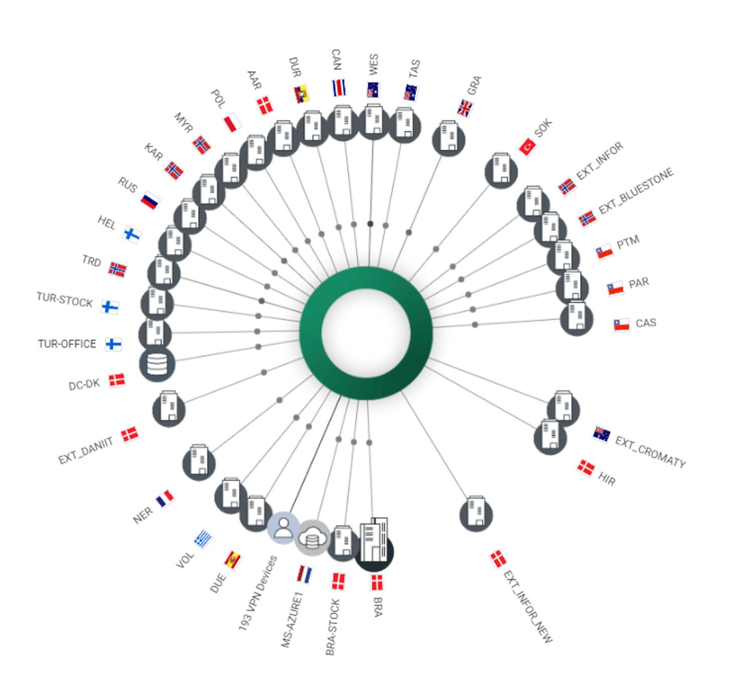Select the RUS site building node
Viewport: 753px width, 700px height.
pyautogui.click(x=190, y=217)
